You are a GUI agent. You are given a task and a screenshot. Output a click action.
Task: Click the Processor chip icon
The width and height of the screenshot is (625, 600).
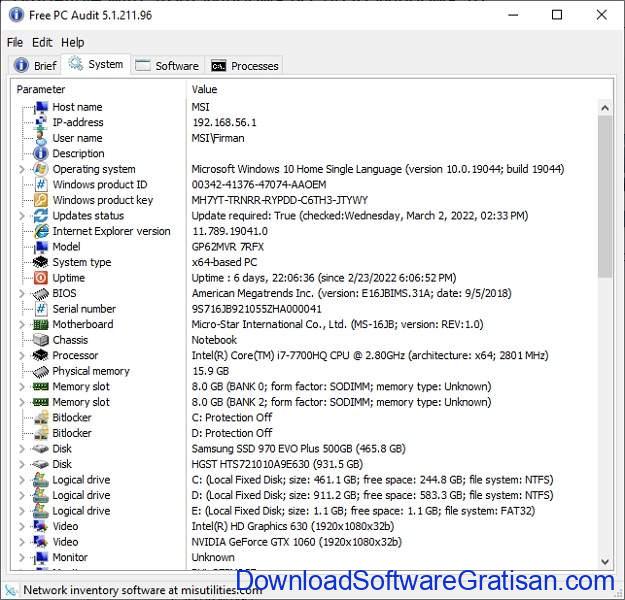click(41, 356)
